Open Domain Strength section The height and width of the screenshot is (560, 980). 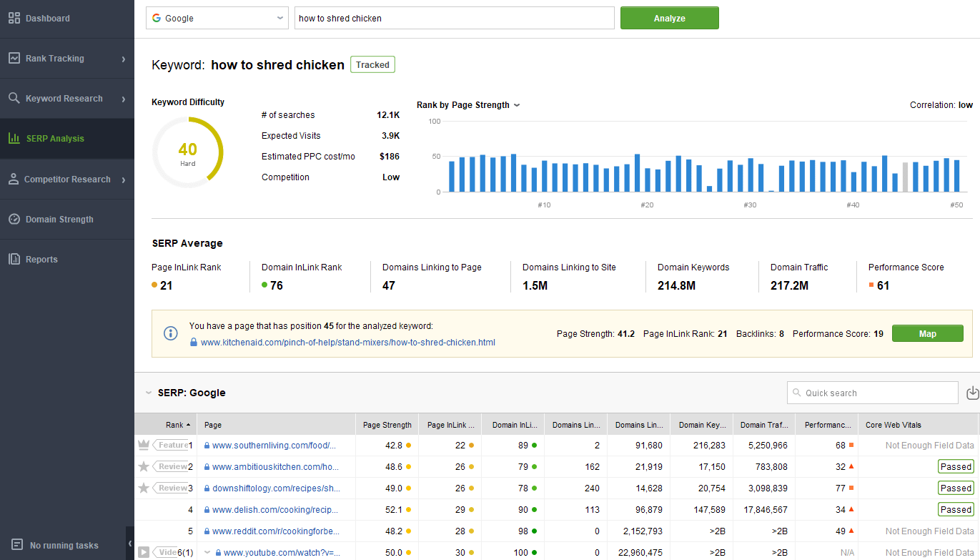coord(67,220)
